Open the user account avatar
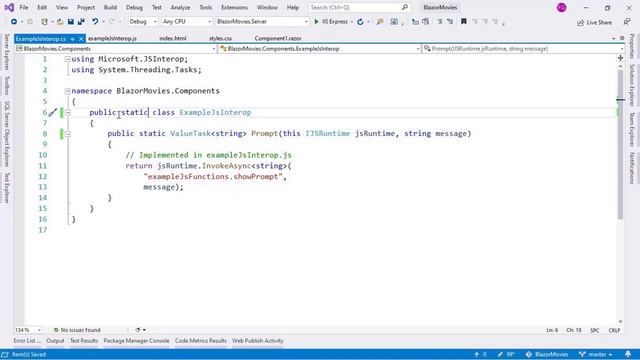Image resolution: width=640 pixels, height=360 pixels. tap(562, 7)
